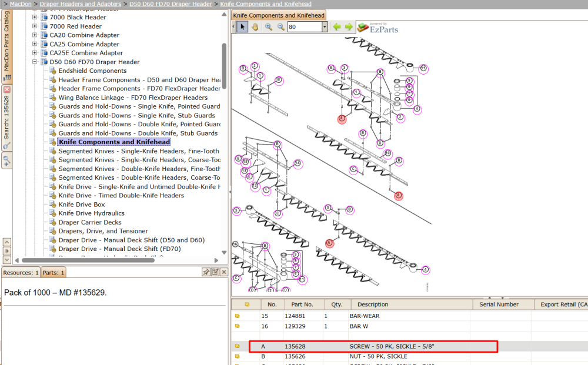Expand the 7000 Red Header node

pyautogui.click(x=35, y=26)
